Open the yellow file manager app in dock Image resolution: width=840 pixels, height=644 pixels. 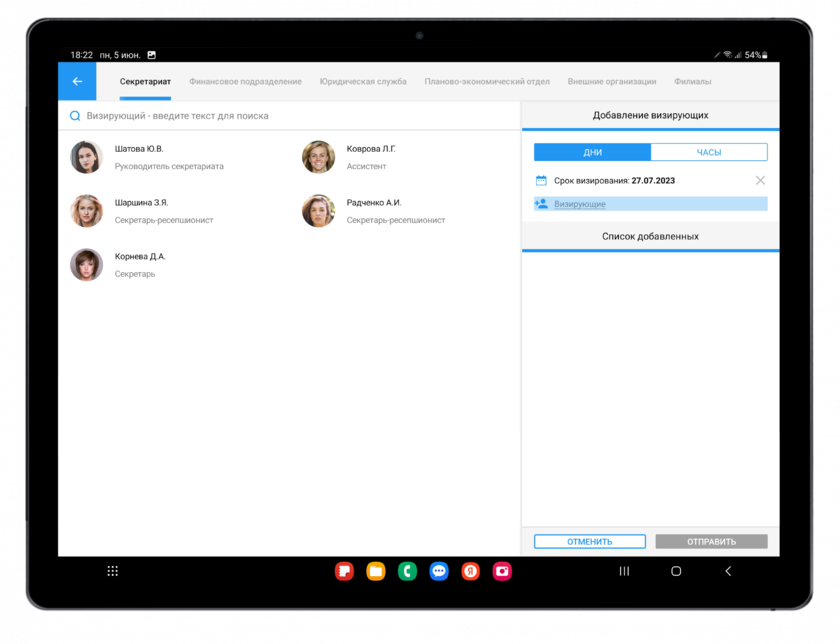376,571
